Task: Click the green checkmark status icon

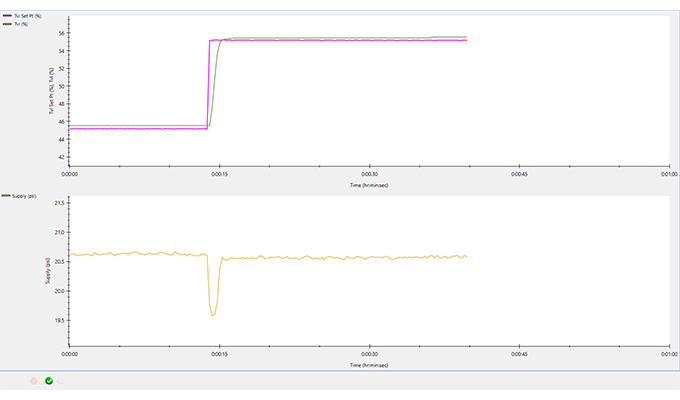Action: pos(48,380)
